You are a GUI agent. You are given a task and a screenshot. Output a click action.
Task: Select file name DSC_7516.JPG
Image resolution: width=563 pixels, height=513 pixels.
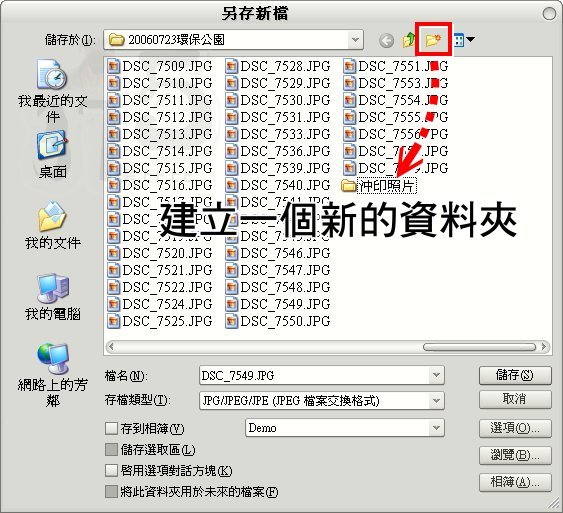click(167, 185)
